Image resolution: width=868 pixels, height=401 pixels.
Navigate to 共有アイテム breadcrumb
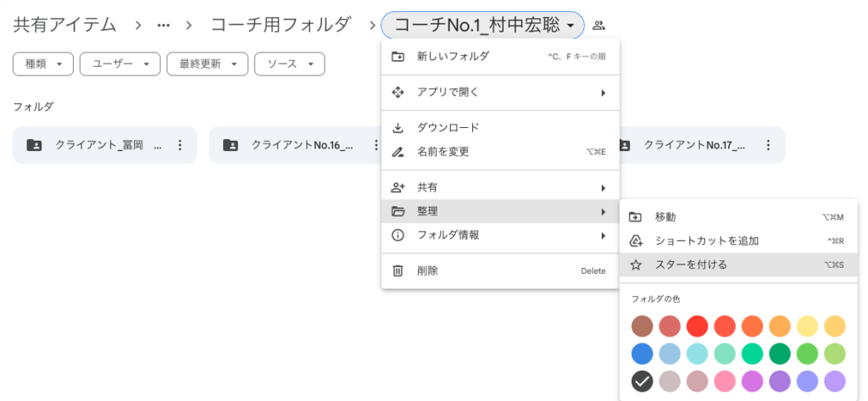[64, 25]
